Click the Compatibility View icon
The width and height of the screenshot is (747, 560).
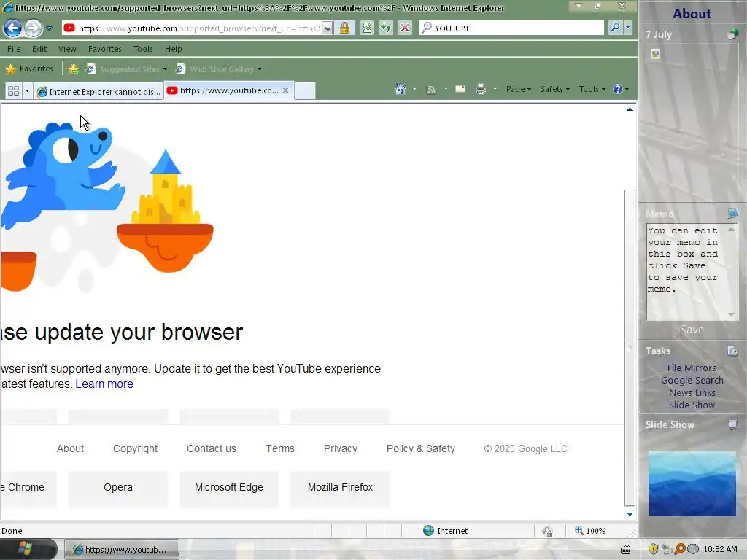[x=367, y=28]
